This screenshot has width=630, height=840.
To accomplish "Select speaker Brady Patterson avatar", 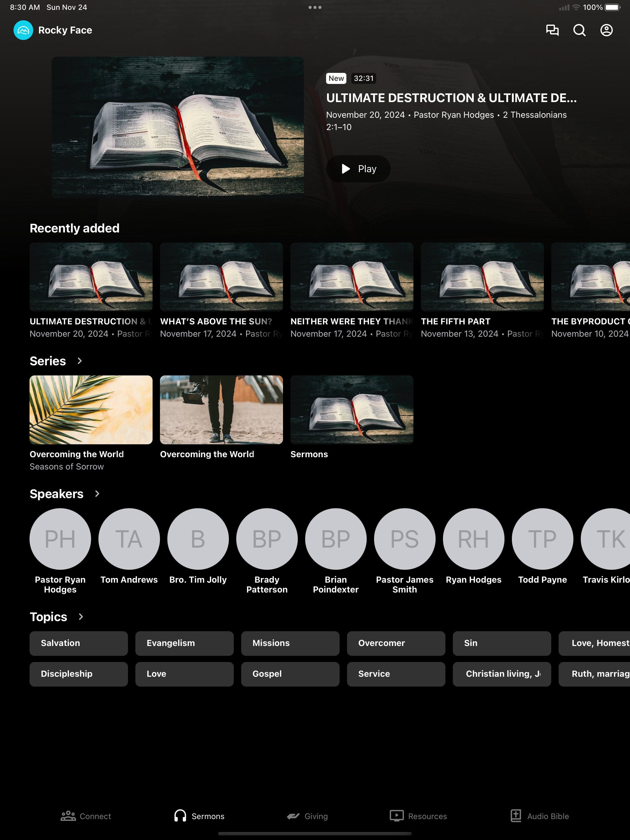I will (x=267, y=539).
